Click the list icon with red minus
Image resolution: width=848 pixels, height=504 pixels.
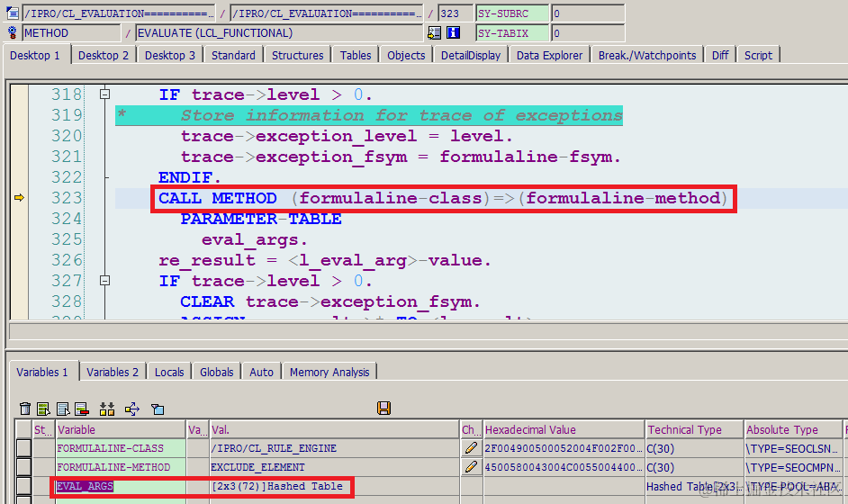click(x=82, y=409)
